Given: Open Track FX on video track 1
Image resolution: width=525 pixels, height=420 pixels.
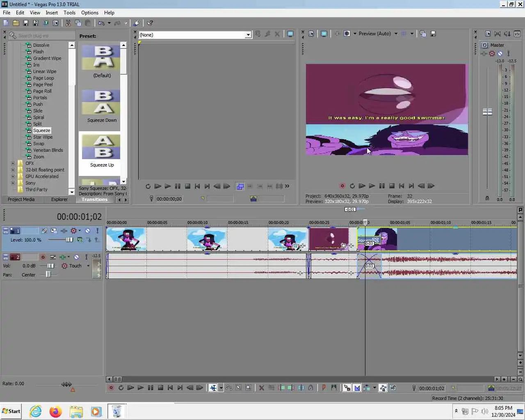Looking at the screenshot, I should pyautogui.click(x=64, y=231).
